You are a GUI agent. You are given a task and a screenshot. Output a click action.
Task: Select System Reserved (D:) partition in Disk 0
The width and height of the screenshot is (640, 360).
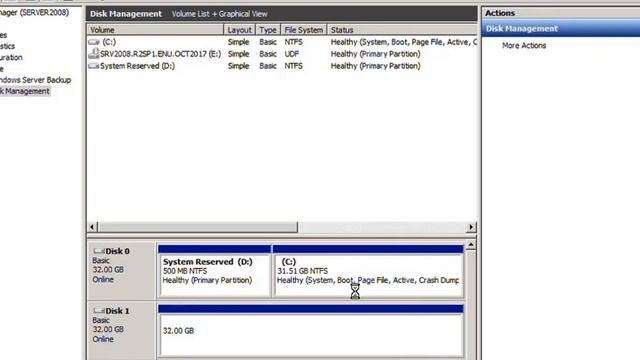coord(214,271)
